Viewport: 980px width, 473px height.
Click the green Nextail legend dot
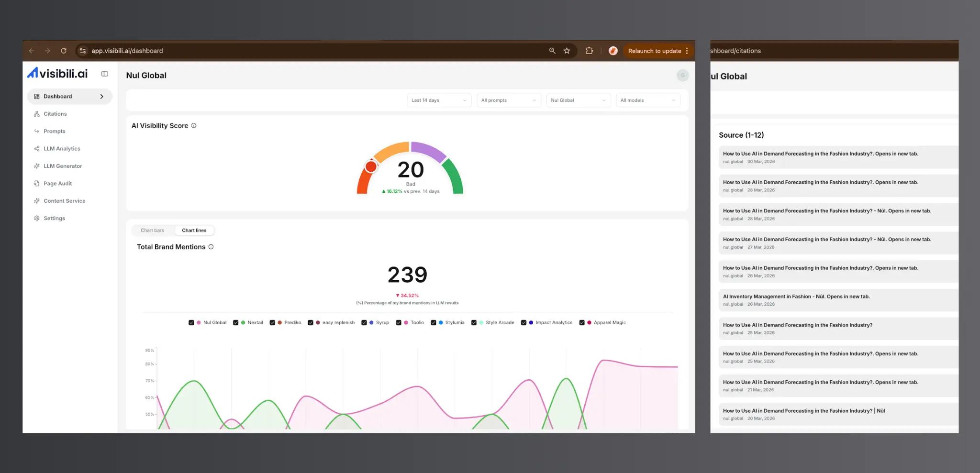(x=243, y=323)
